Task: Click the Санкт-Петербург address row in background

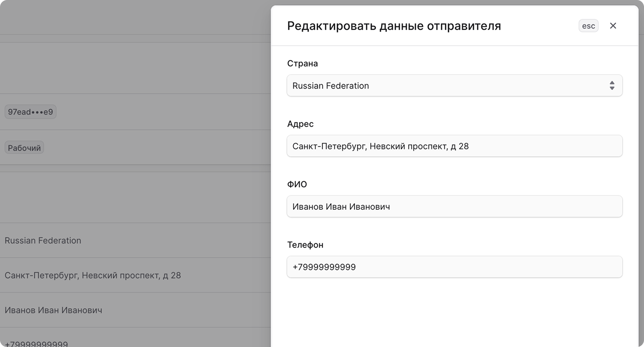Action: [93, 275]
